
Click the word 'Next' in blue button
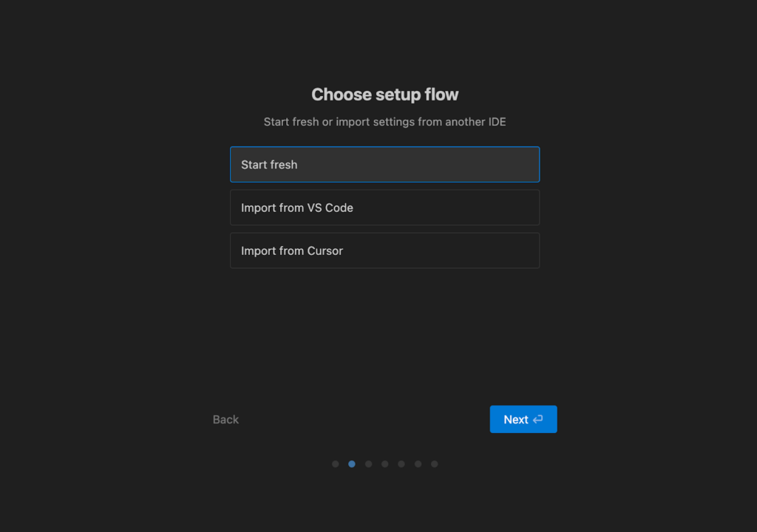pos(515,420)
